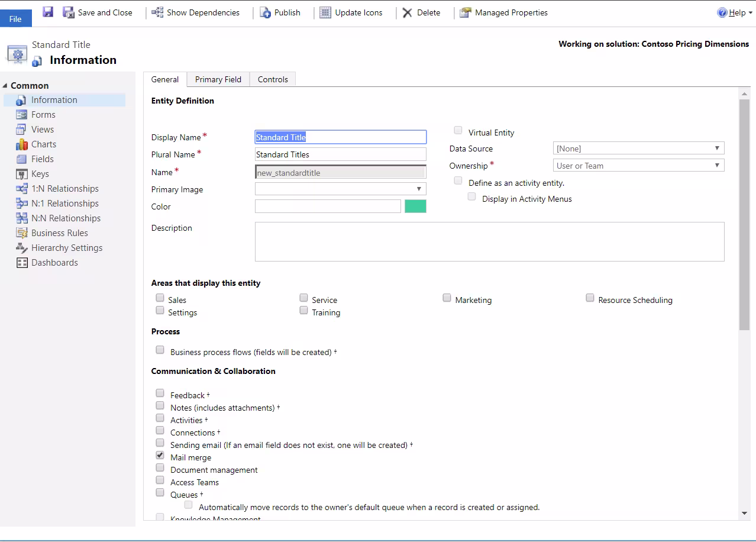Click the entity gear icon beside Standard Title
The width and height of the screenshot is (756, 542).
pyautogui.click(x=17, y=54)
